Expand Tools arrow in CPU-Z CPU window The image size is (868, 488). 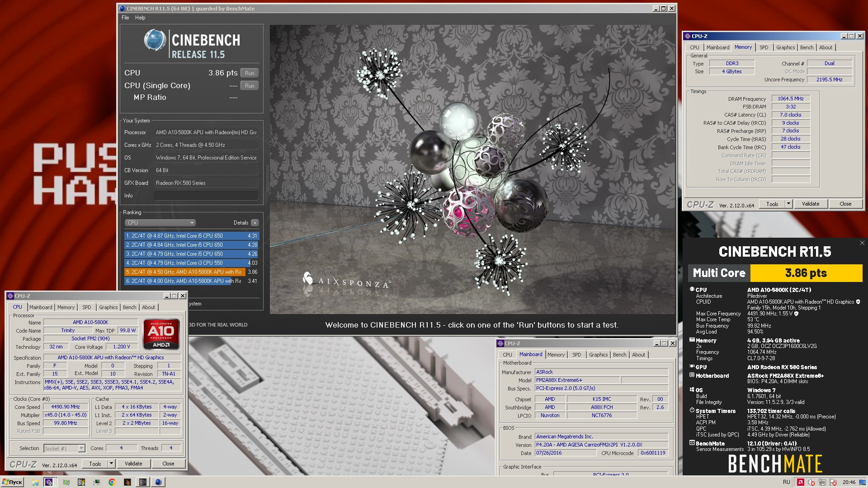pyautogui.click(x=111, y=464)
